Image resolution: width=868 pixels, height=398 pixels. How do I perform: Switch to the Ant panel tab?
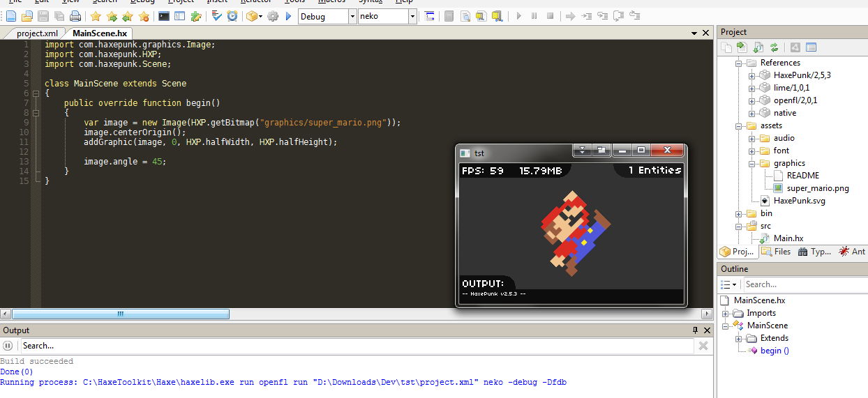(x=852, y=252)
